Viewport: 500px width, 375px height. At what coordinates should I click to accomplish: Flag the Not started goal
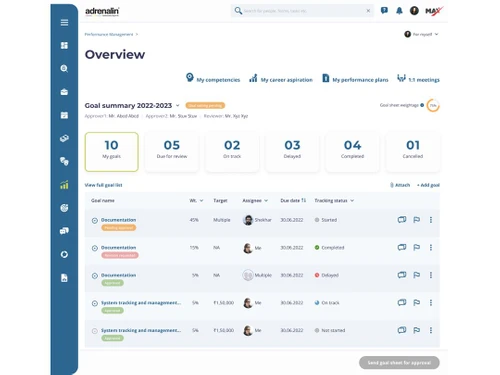pyautogui.click(x=417, y=330)
